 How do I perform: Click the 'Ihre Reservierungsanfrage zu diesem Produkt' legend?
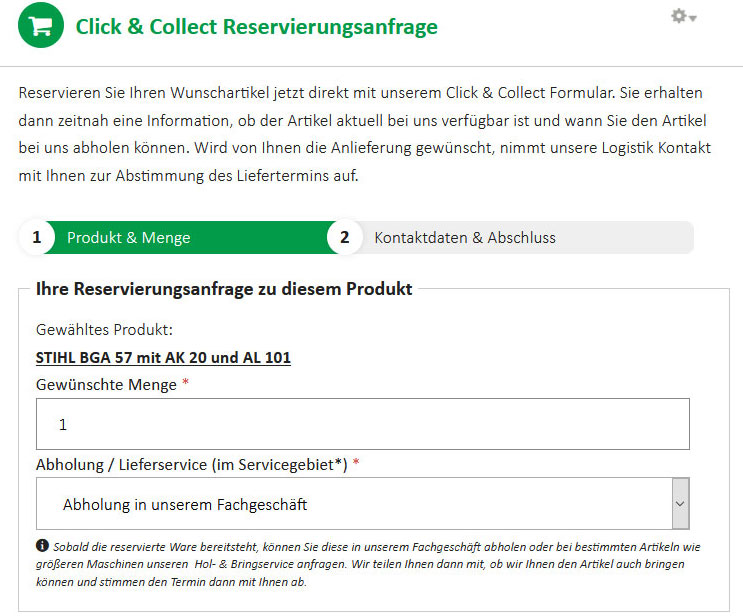coord(224,289)
